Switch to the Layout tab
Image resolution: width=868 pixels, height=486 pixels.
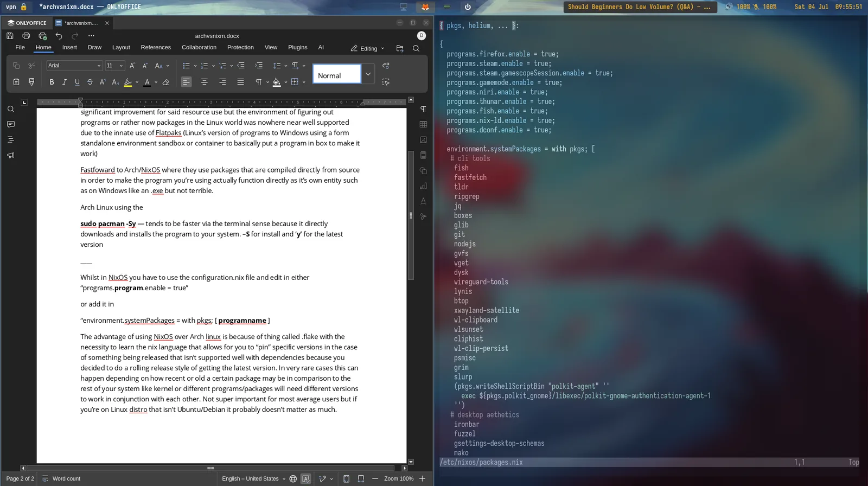tap(121, 47)
